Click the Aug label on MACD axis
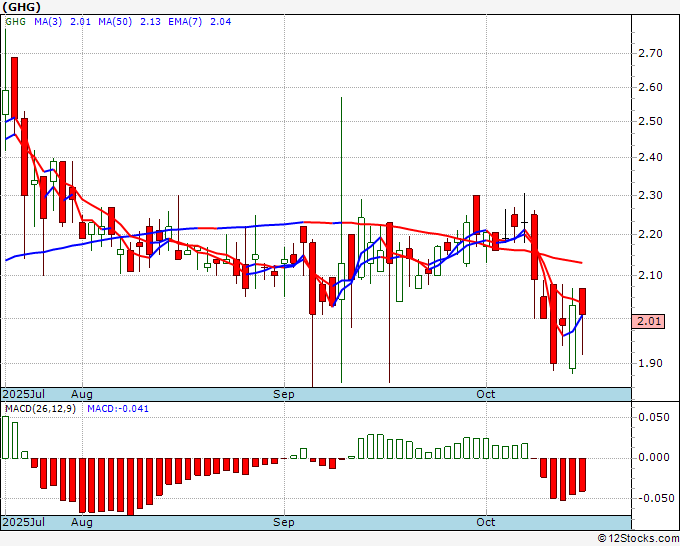 [82, 522]
